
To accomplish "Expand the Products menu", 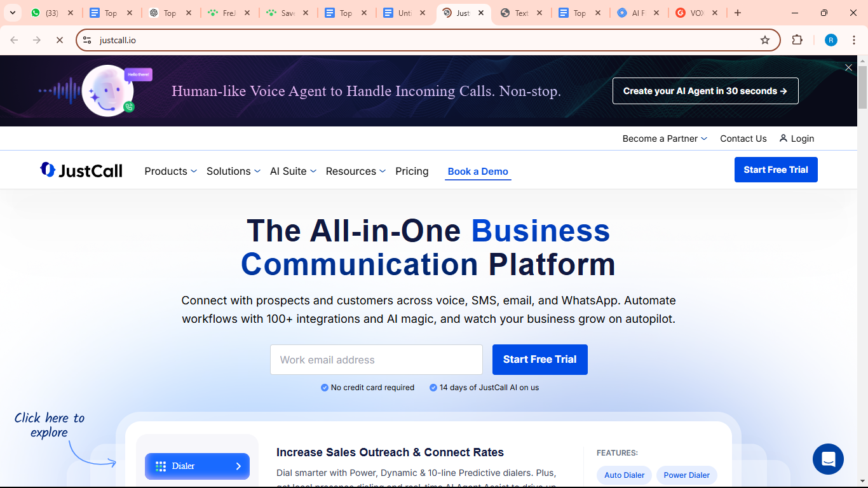I will 170,171.
